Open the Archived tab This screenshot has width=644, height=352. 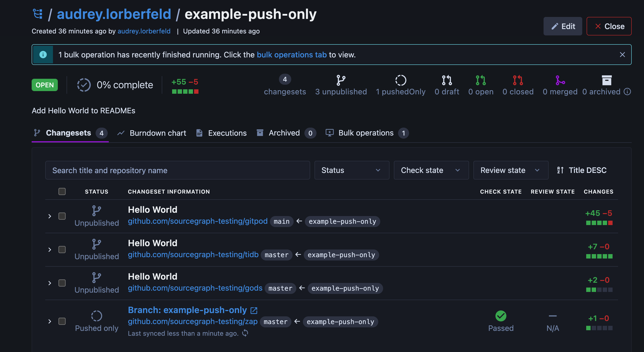coord(286,133)
